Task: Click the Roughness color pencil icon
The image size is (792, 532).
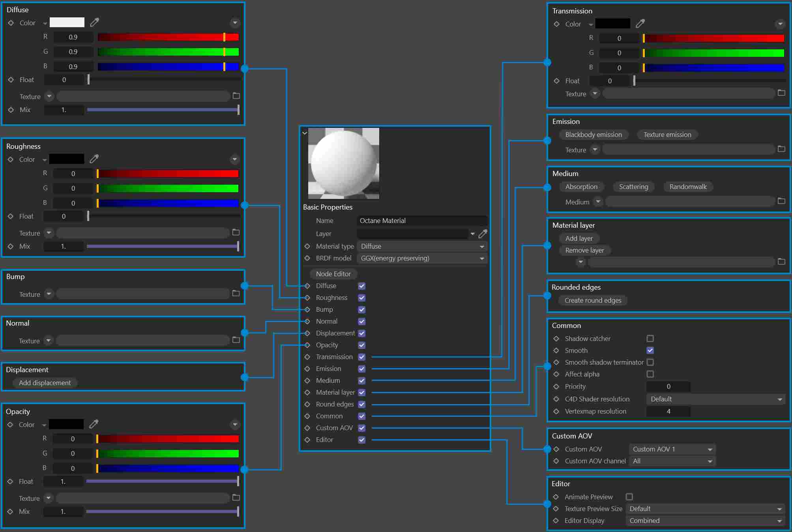Action: (x=94, y=159)
